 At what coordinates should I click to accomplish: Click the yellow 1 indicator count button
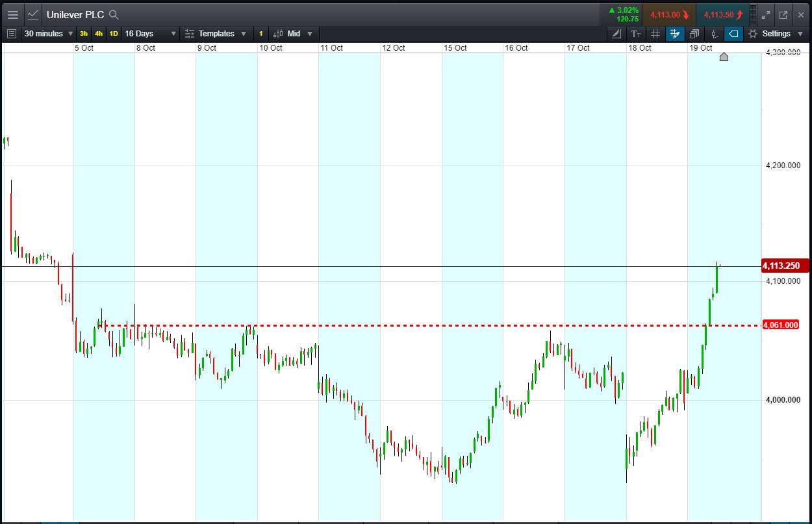click(260, 34)
